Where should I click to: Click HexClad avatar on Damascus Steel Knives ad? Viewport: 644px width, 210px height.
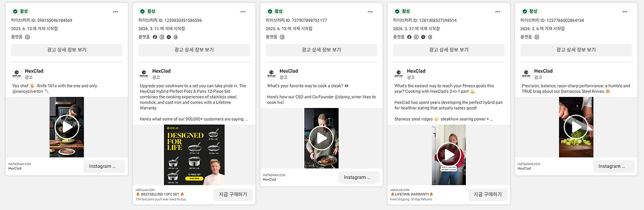pyautogui.click(x=525, y=74)
